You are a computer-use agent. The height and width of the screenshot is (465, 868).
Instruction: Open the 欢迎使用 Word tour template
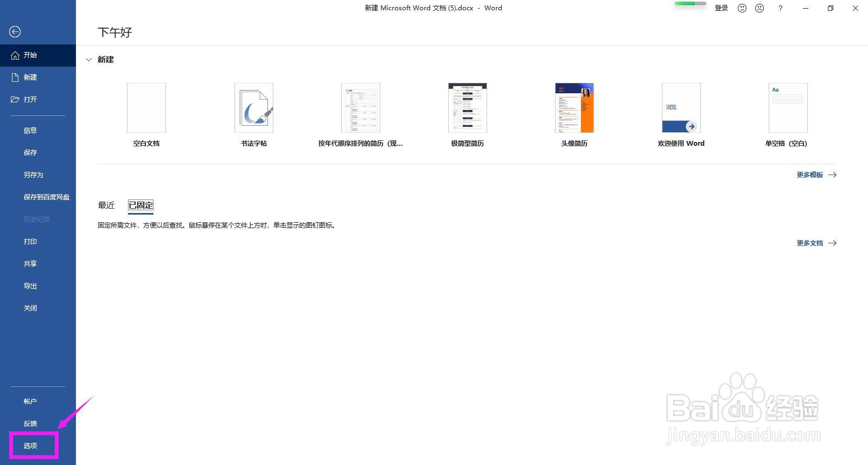(x=681, y=107)
